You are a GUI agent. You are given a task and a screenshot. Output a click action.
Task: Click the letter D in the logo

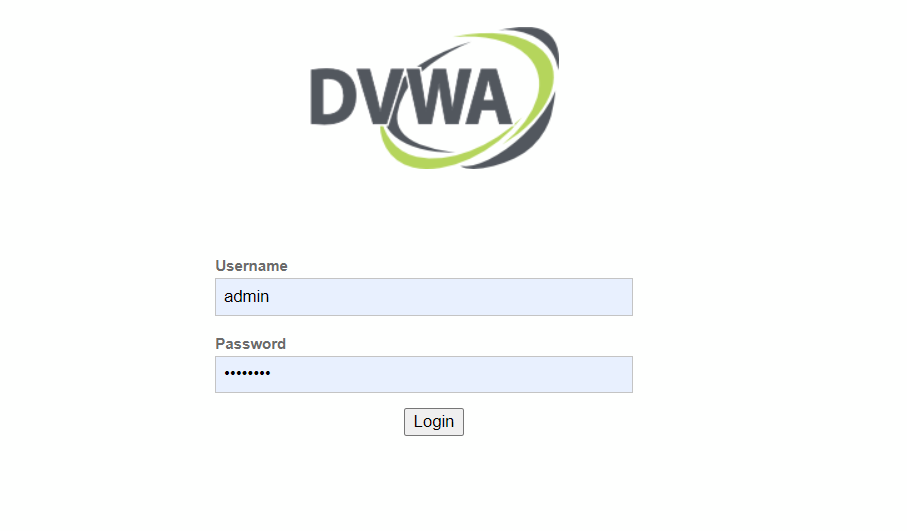pyautogui.click(x=333, y=97)
